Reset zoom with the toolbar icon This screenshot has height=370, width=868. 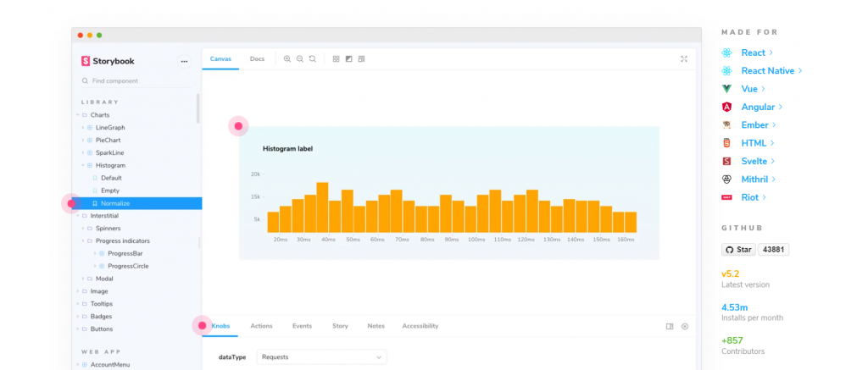point(312,59)
